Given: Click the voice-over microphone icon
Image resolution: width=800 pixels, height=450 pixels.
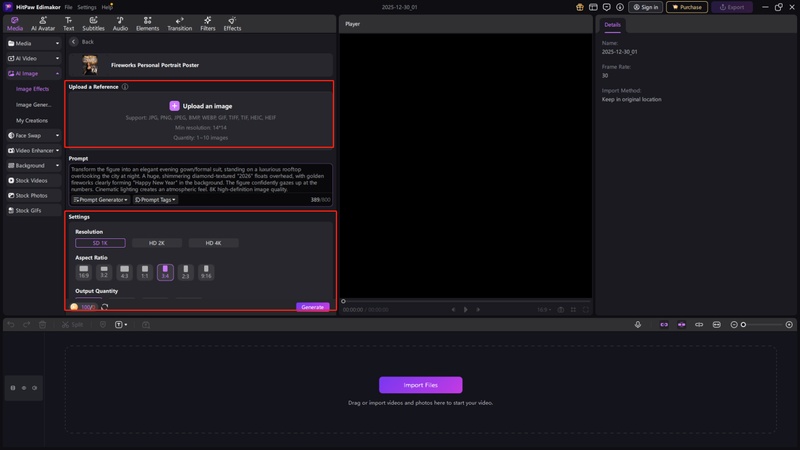Looking at the screenshot, I should (x=638, y=325).
